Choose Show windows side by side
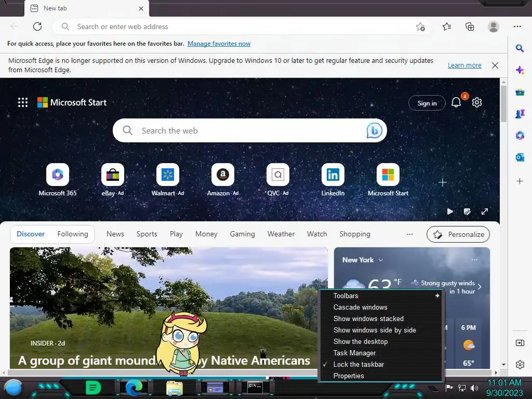 (x=382, y=330)
